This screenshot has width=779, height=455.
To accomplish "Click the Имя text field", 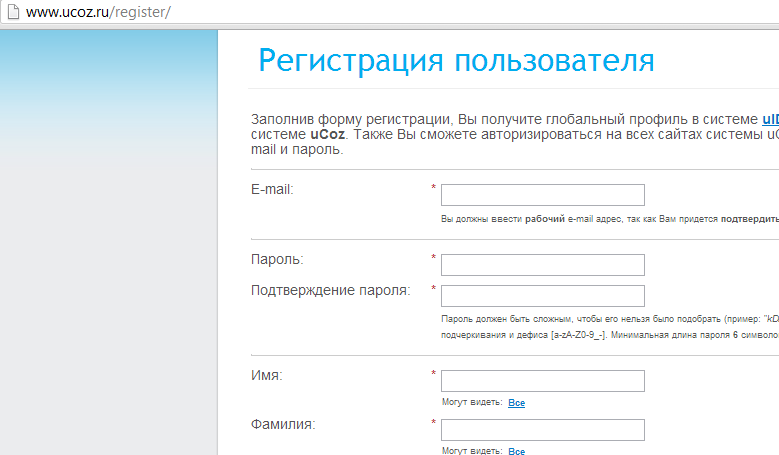I will click(542, 381).
